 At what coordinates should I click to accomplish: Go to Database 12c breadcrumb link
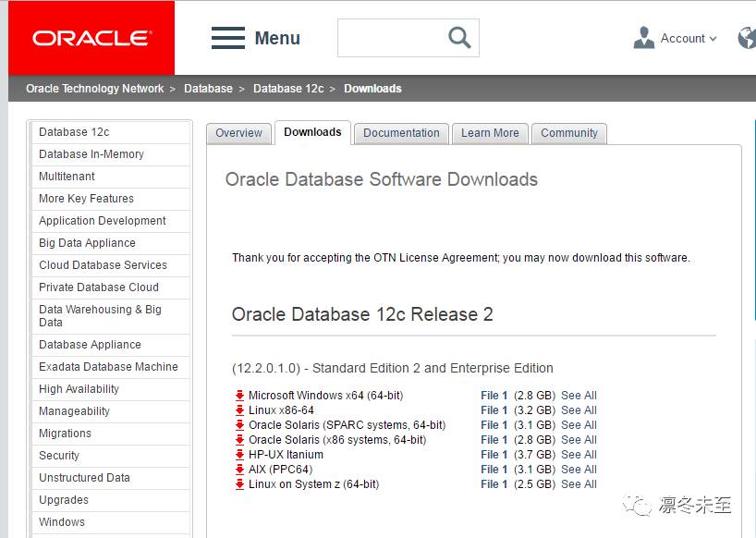(x=288, y=89)
